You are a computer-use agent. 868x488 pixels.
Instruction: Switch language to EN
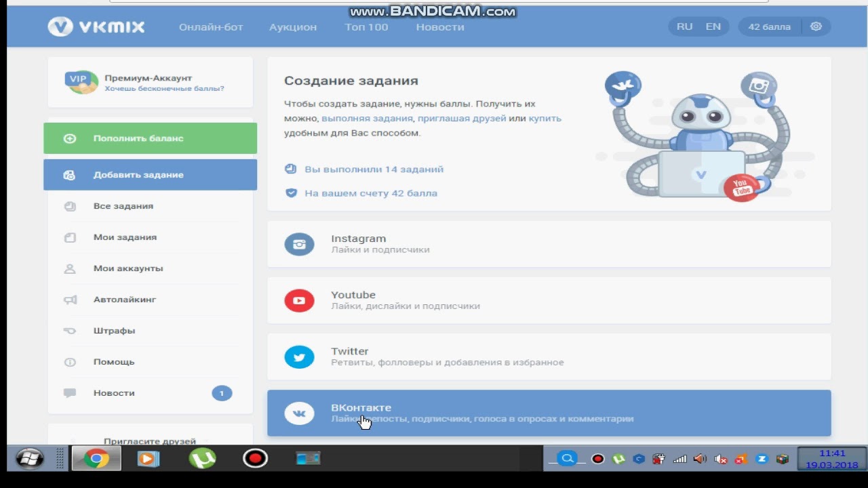(713, 27)
